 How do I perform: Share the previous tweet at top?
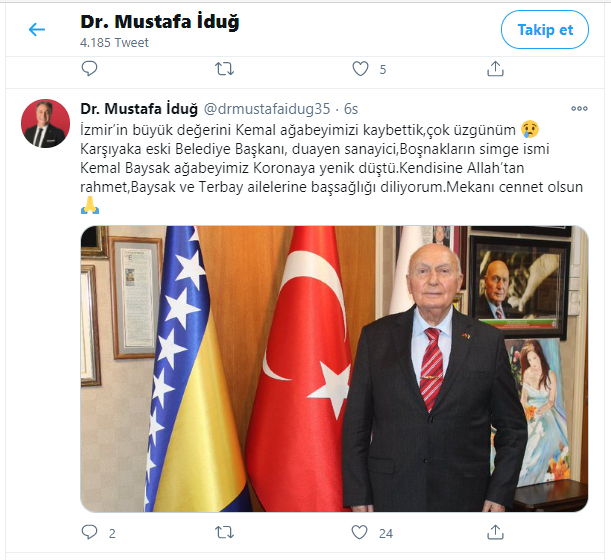495,69
